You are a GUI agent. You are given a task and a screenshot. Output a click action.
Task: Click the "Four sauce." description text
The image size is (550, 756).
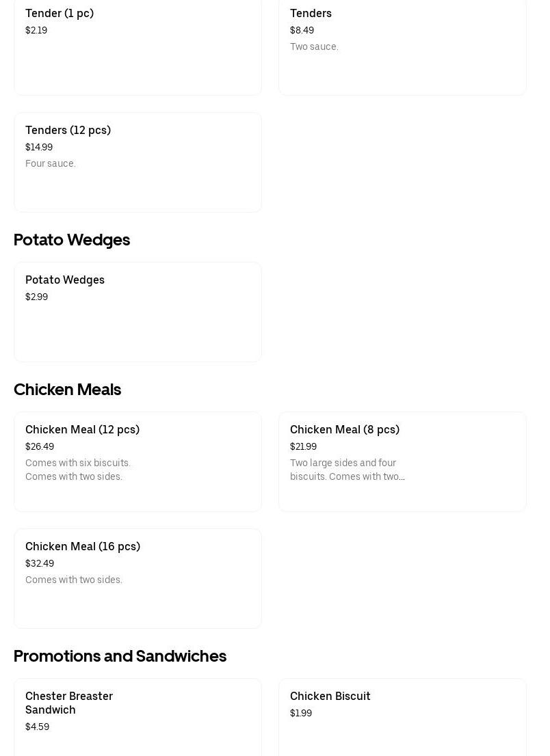pyautogui.click(x=51, y=163)
